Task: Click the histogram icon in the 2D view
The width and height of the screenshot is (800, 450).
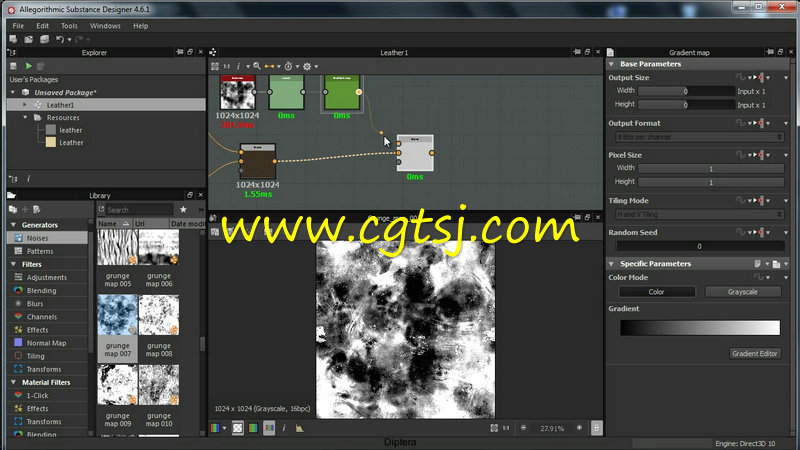Action: click(299, 428)
